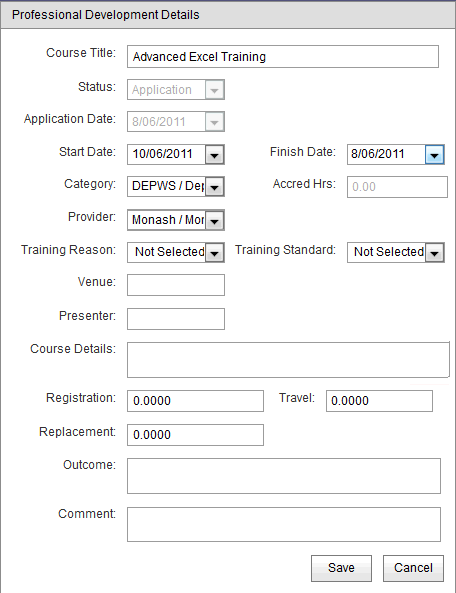Click the Cancel button

click(x=413, y=568)
